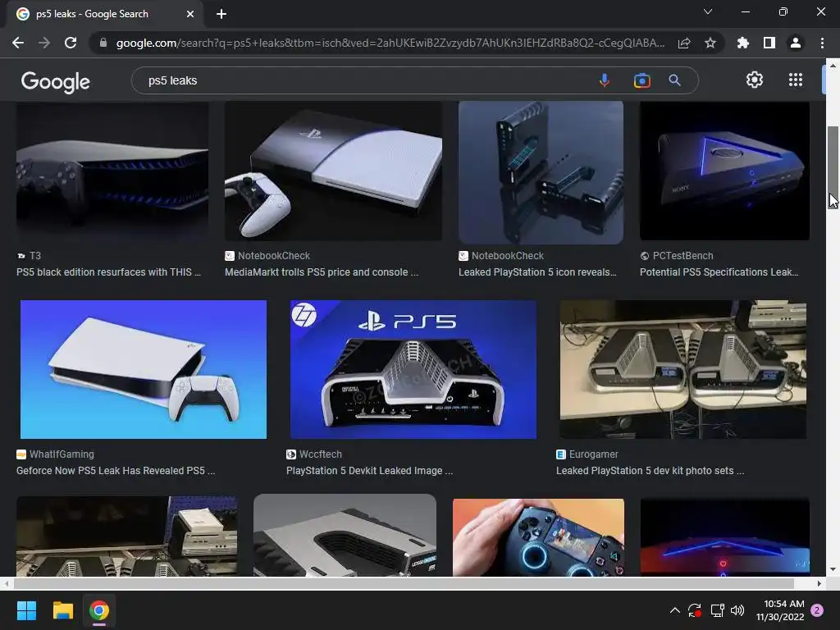Open the notification badge showing 2

[x=817, y=610]
